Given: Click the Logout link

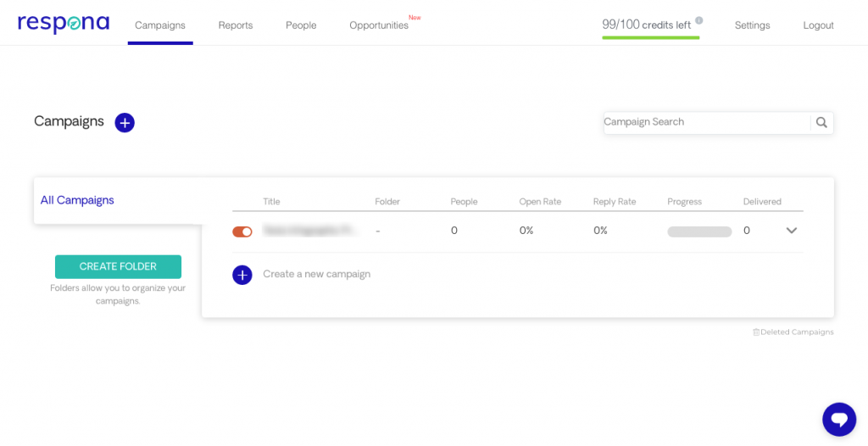Looking at the screenshot, I should [x=818, y=25].
